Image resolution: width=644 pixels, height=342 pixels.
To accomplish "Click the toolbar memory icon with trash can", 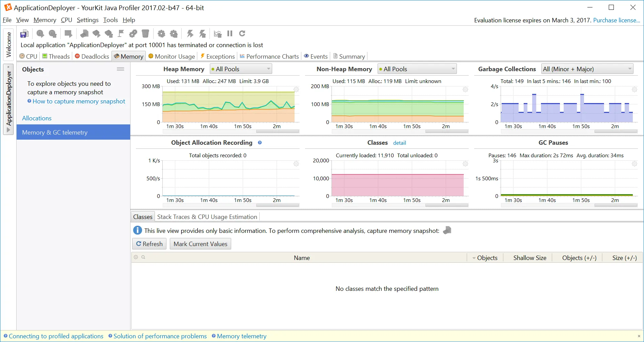I will [x=109, y=34].
